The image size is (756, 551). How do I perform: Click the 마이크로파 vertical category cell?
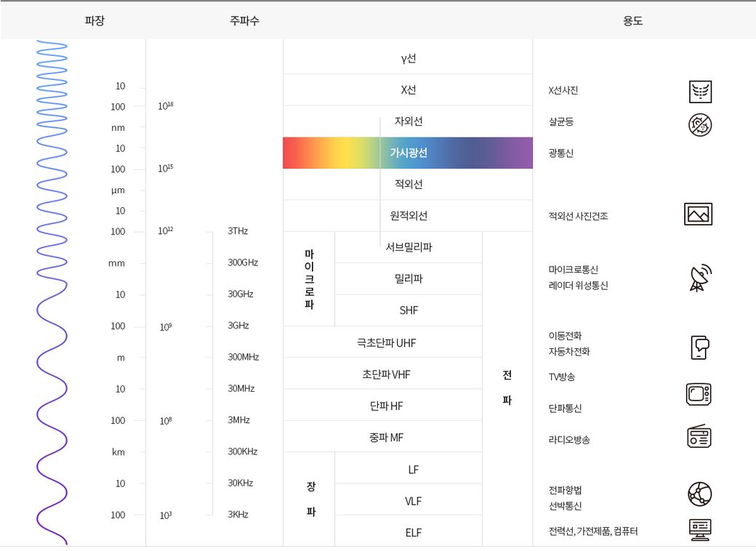(309, 279)
